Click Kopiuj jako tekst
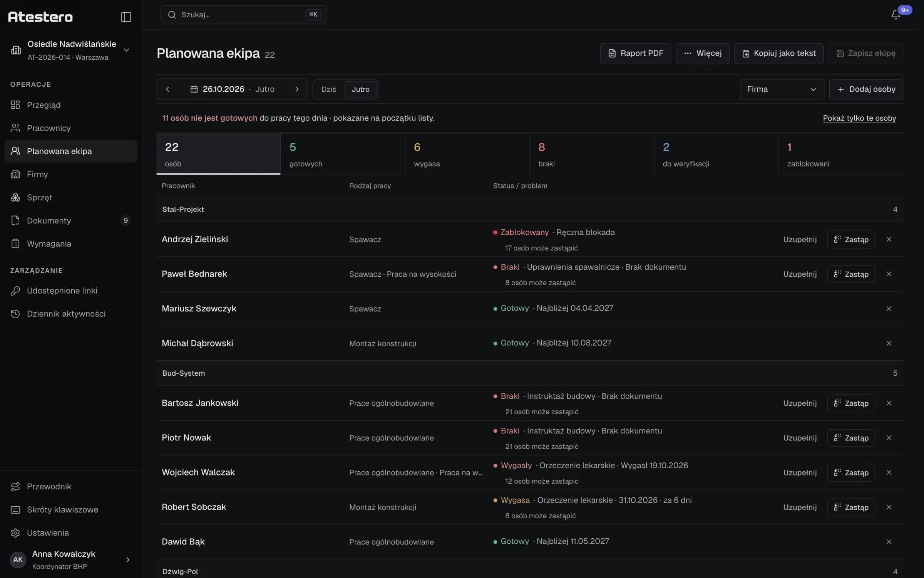924x578 pixels. click(778, 53)
